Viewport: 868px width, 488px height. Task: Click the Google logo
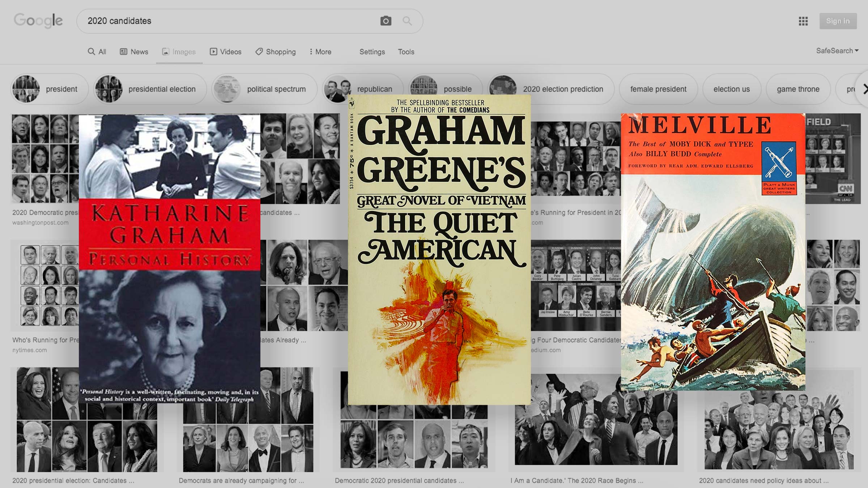(38, 21)
